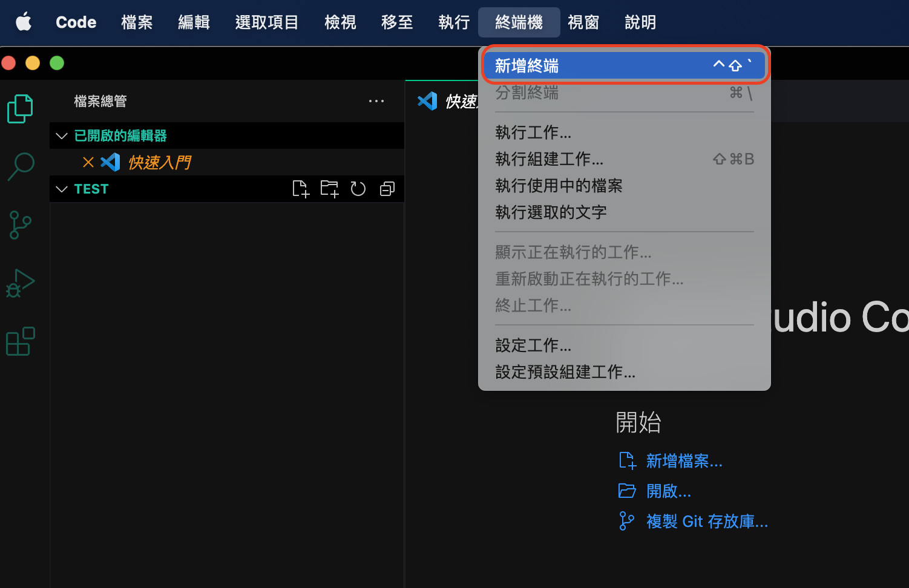Viewport: 909px width, 588px height.
Task: Open the Code application menu
Action: (x=76, y=22)
